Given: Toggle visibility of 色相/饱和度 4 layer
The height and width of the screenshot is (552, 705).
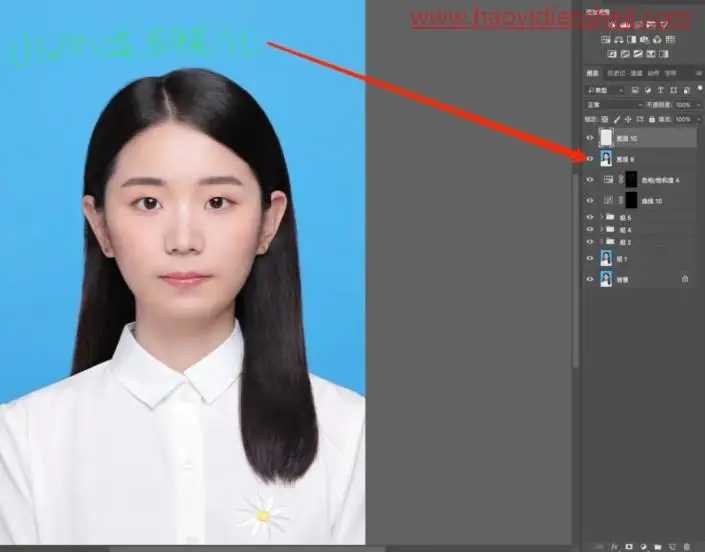Looking at the screenshot, I should [590, 179].
